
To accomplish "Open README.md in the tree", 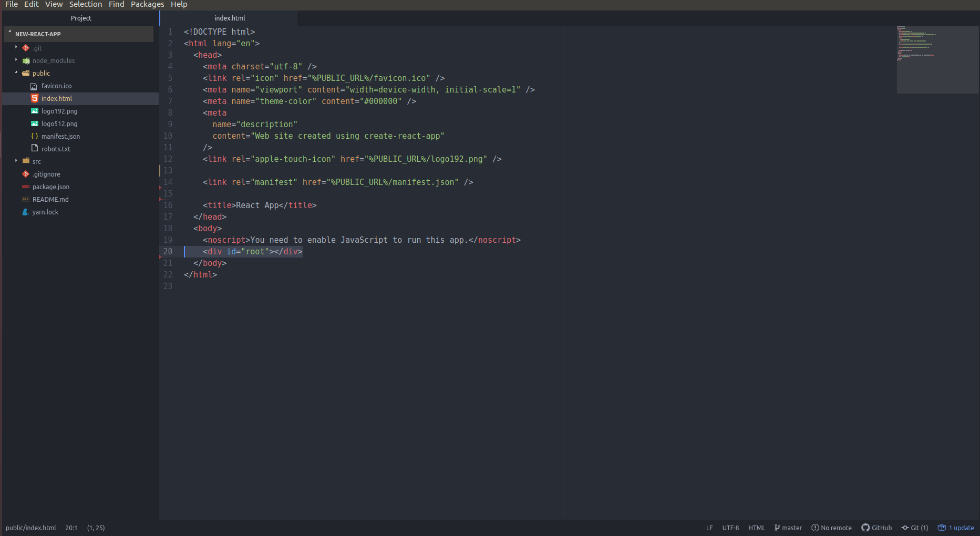I will (x=50, y=199).
